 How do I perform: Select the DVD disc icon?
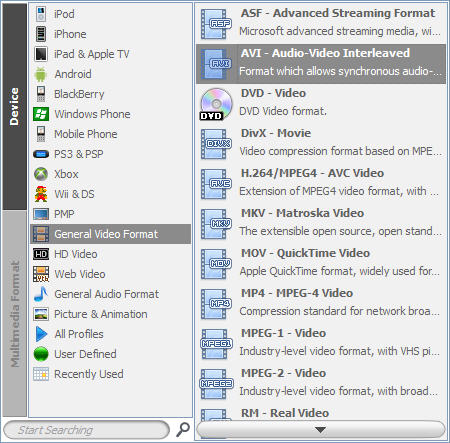pos(216,104)
